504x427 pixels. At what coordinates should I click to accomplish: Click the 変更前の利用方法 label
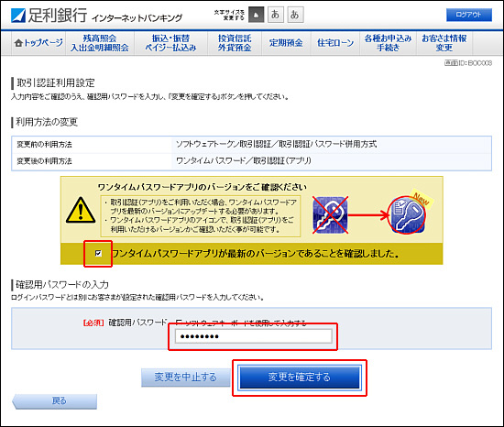(44, 145)
